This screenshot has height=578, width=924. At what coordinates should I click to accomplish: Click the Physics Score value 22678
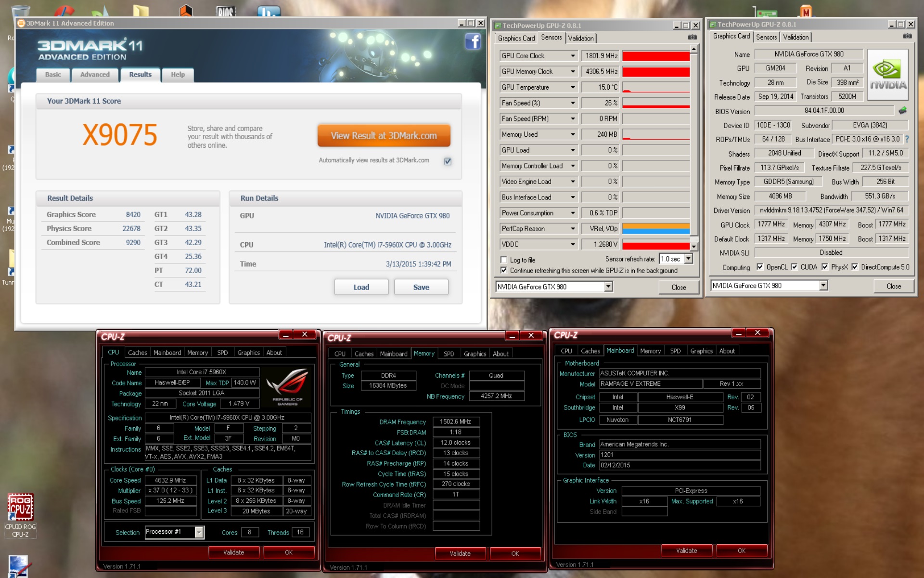pyautogui.click(x=131, y=229)
